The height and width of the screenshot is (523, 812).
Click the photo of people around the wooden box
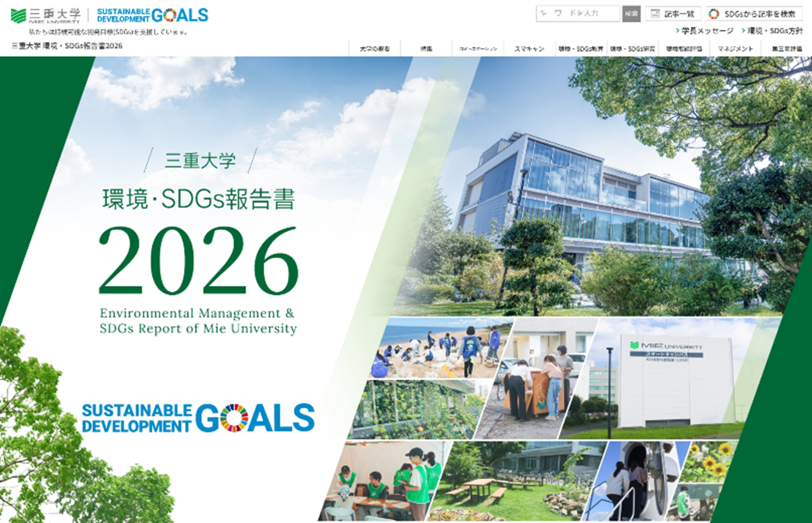(535, 378)
